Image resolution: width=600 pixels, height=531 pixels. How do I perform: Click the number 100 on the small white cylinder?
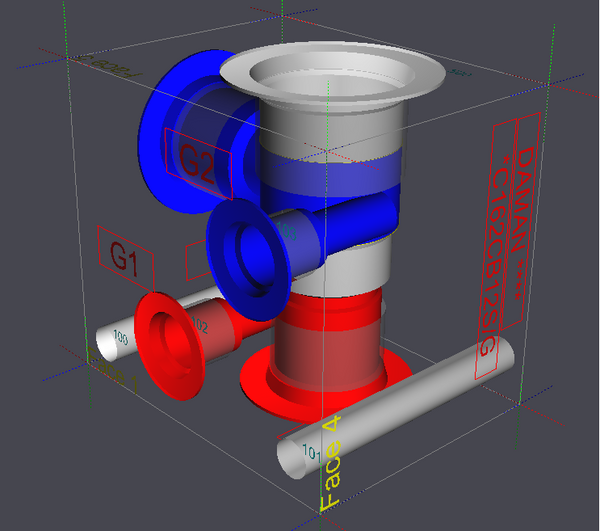pyautogui.click(x=121, y=337)
